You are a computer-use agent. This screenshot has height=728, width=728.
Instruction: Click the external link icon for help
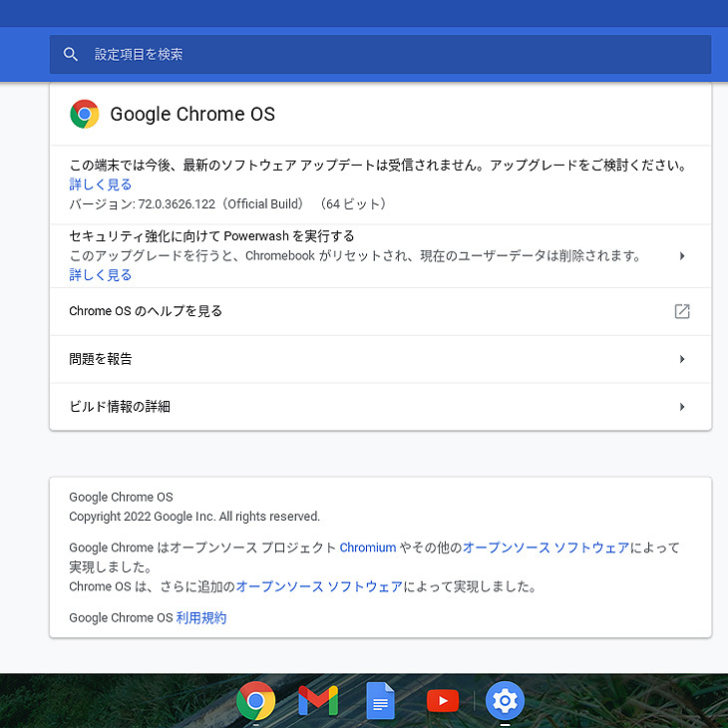coord(681,311)
